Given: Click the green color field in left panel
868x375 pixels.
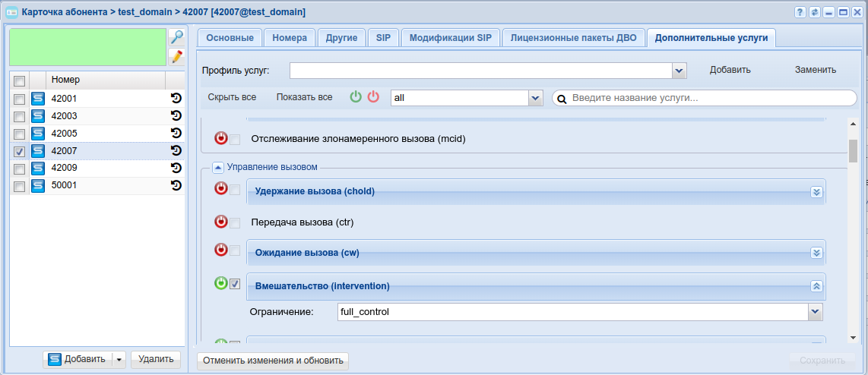Looking at the screenshot, I should [x=87, y=47].
